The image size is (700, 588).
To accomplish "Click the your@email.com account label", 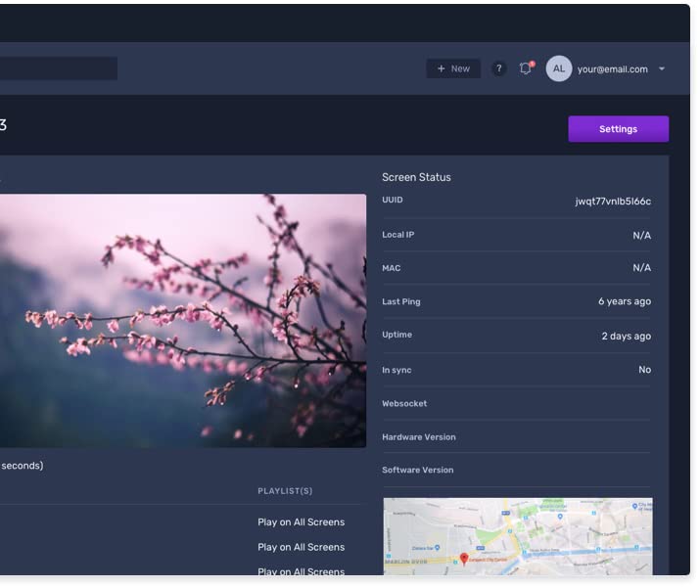I will pyautogui.click(x=613, y=69).
